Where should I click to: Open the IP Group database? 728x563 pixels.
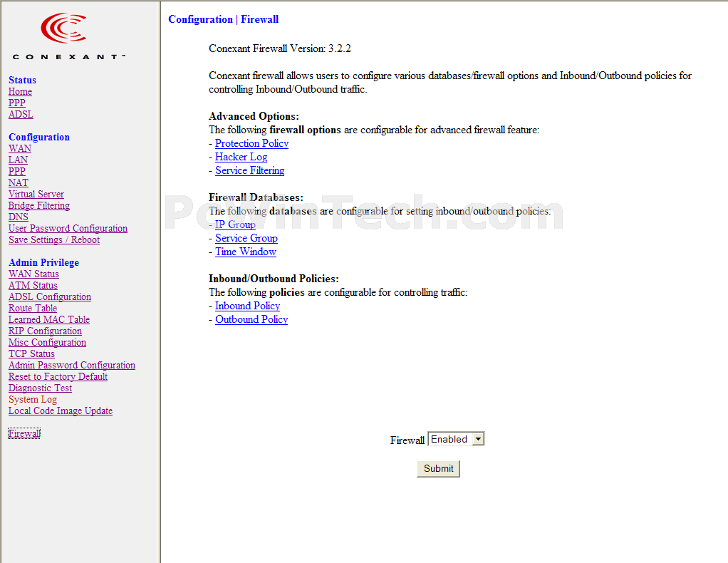click(235, 224)
